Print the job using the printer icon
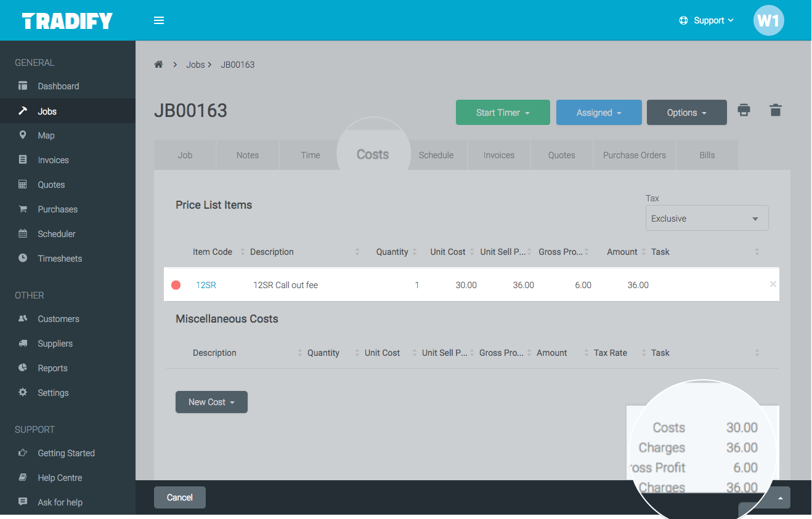 click(744, 110)
